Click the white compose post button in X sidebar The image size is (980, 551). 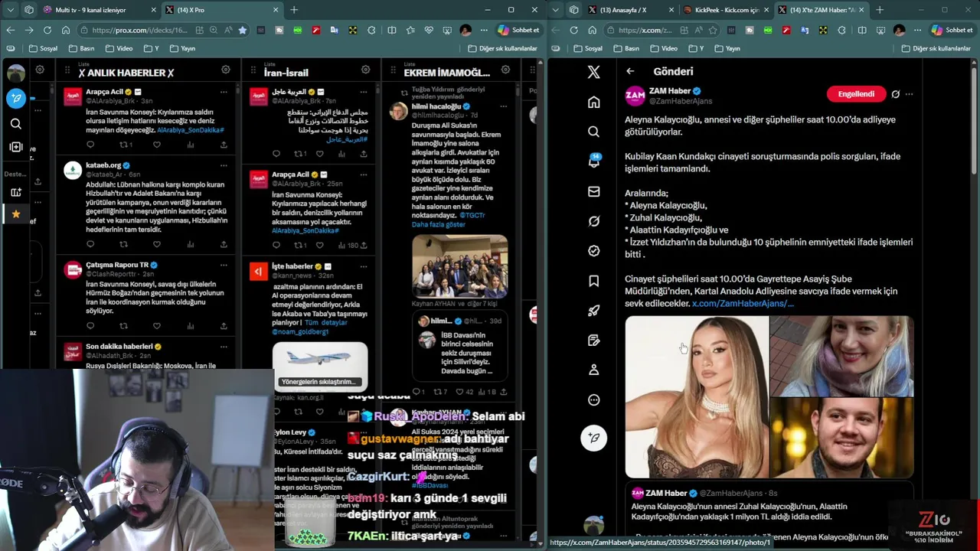click(x=593, y=438)
